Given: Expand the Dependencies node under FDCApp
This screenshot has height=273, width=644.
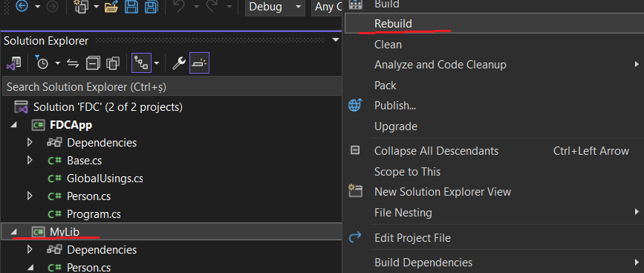Looking at the screenshot, I should [x=29, y=143].
